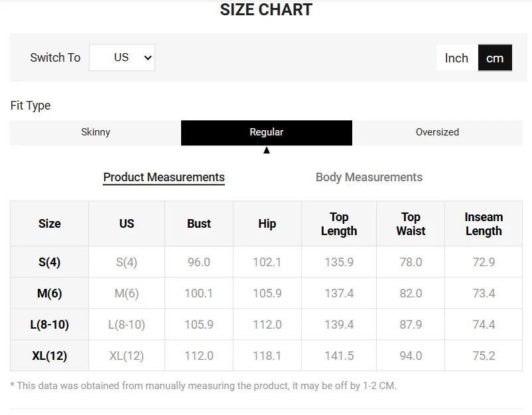Click the black triangle under Regular
The width and height of the screenshot is (532, 415).
point(267,151)
